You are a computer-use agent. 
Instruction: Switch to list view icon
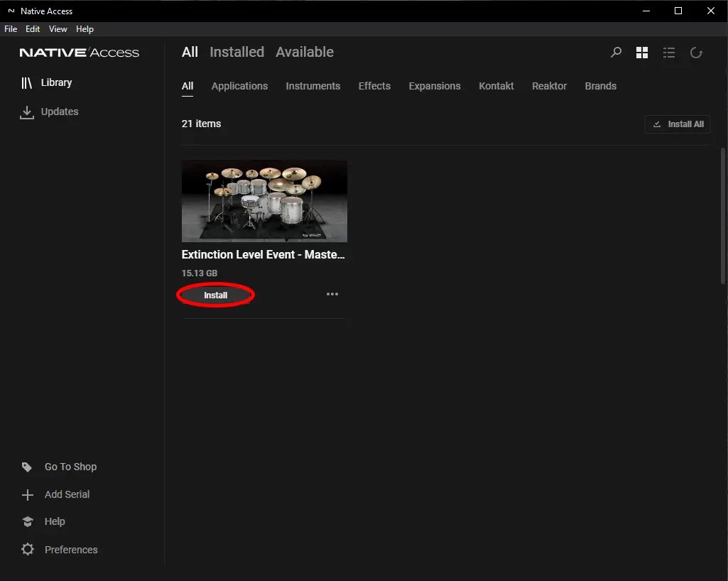pyautogui.click(x=668, y=53)
